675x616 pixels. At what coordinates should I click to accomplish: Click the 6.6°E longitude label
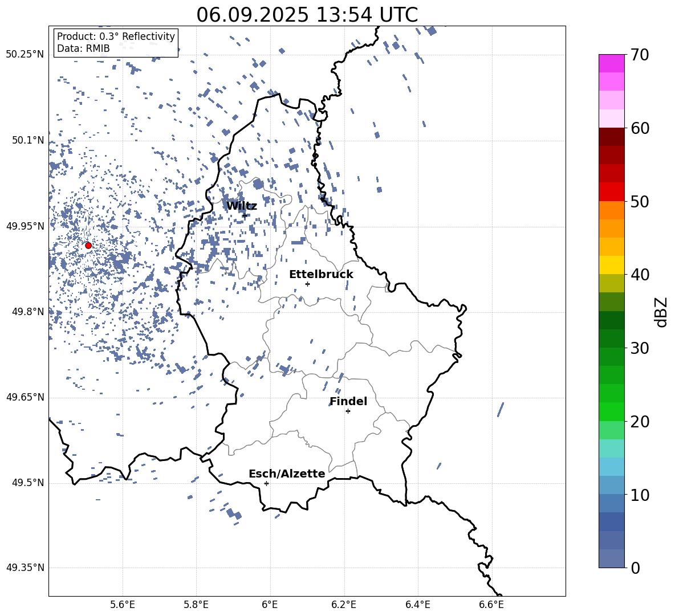[x=491, y=605]
